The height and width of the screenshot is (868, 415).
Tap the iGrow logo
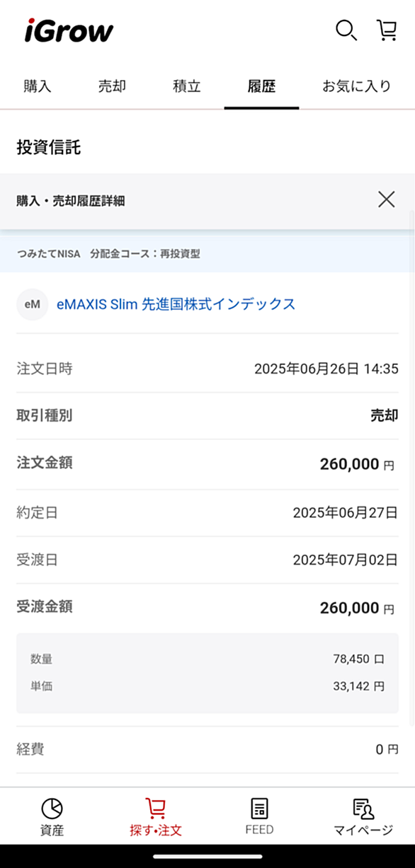[x=69, y=31]
